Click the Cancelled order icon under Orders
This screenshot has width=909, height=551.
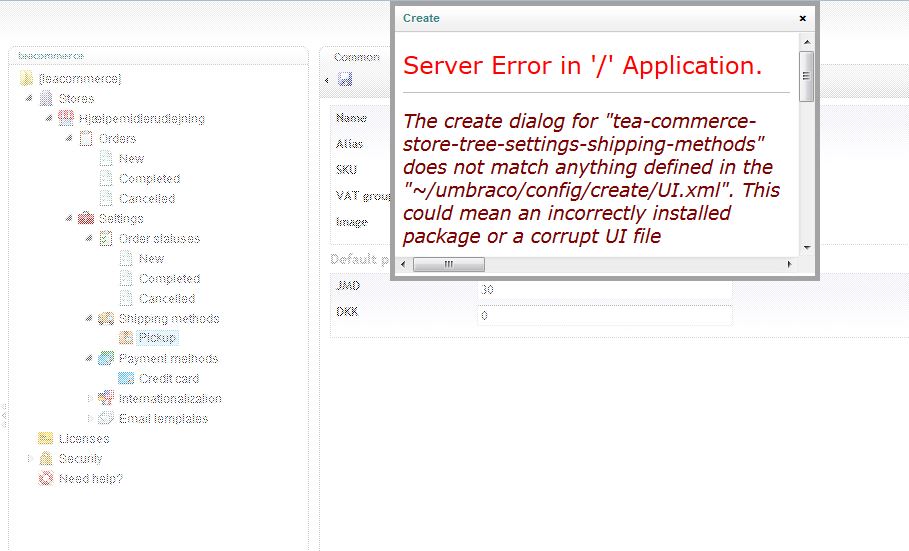point(106,198)
